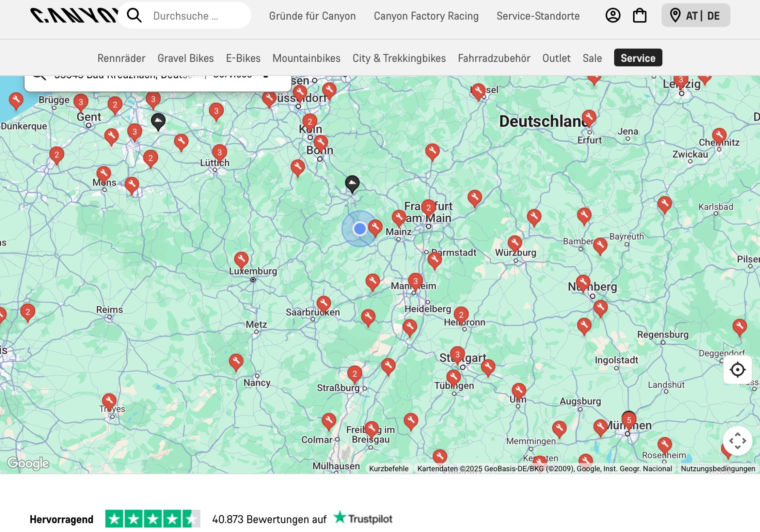The width and height of the screenshot is (760, 532).
Task: Open the Service menu tab
Action: coord(638,58)
